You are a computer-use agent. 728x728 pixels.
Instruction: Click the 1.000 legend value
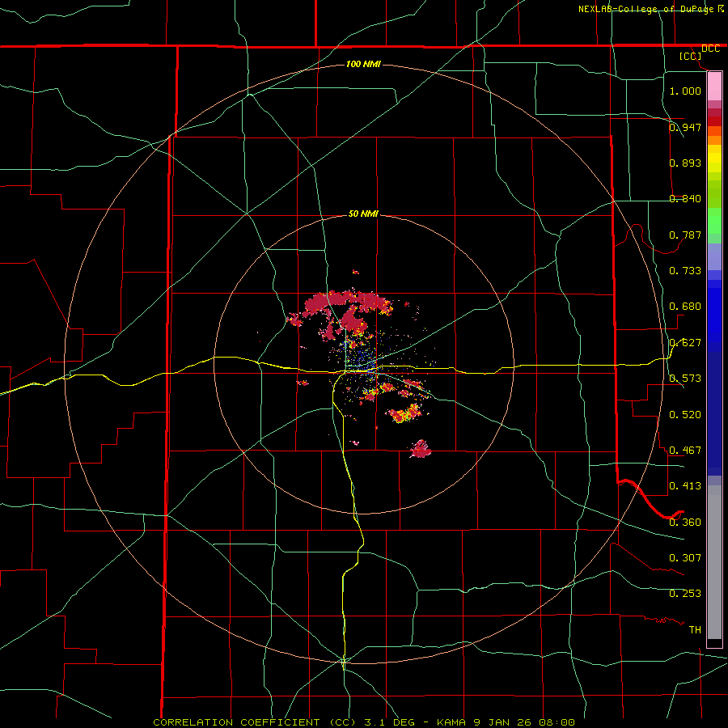pos(685,91)
